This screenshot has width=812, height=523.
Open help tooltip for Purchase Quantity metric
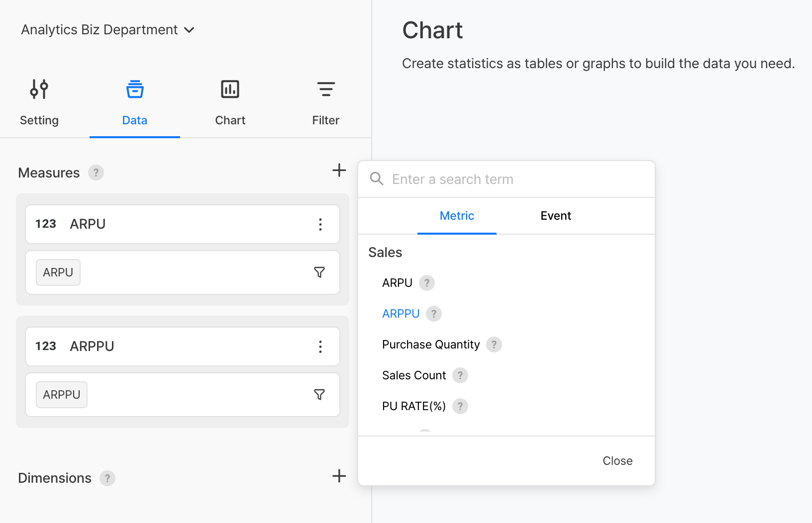[494, 345]
